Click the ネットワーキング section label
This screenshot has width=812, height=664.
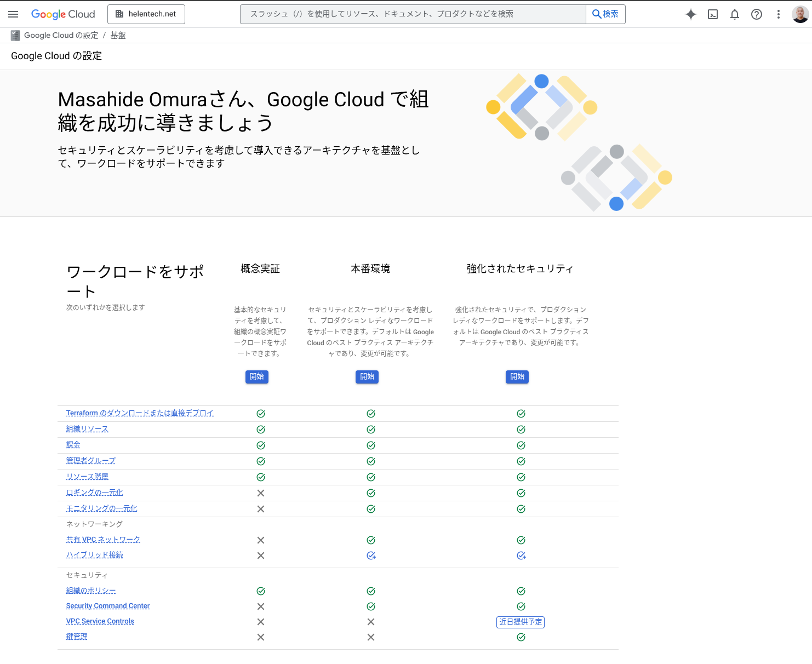tap(94, 524)
